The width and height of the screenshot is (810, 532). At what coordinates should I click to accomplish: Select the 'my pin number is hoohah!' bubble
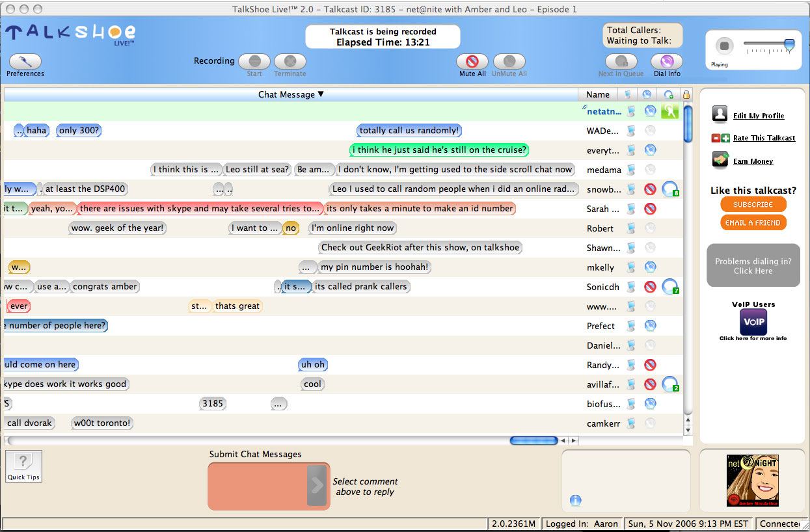coord(375,267)
